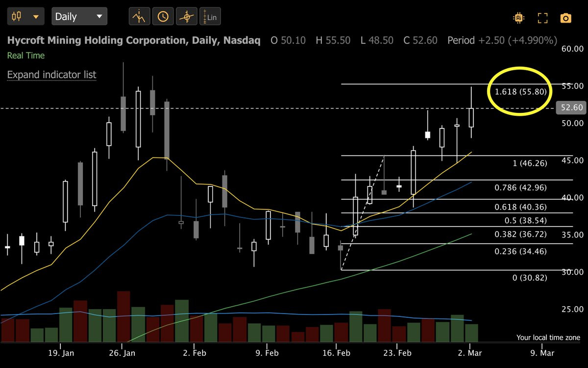Click the Period +2.50 (+4.990%) readout
This screenshot has height=368, width=588.
click(x=502, y=40)
